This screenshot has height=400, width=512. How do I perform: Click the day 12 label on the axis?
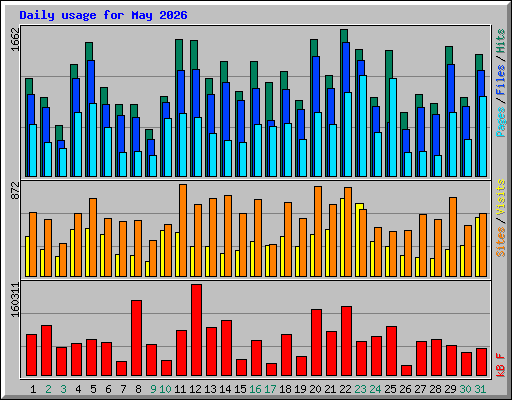point(195,389)
